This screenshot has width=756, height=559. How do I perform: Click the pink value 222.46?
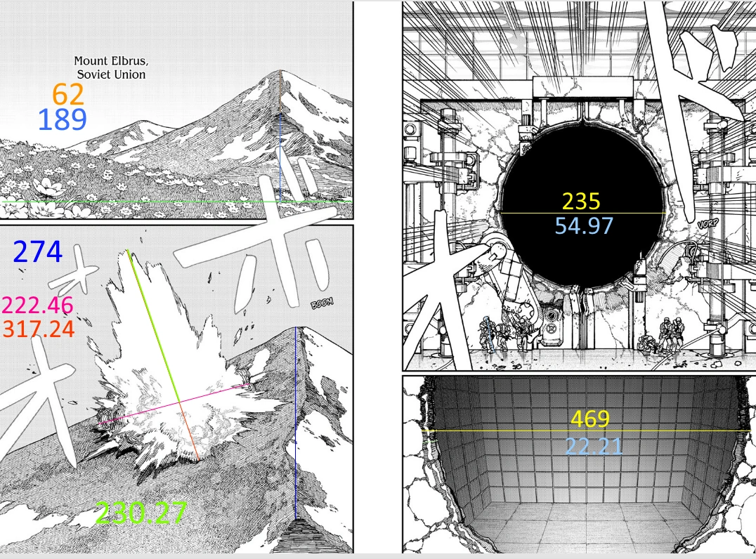[38, 305]
